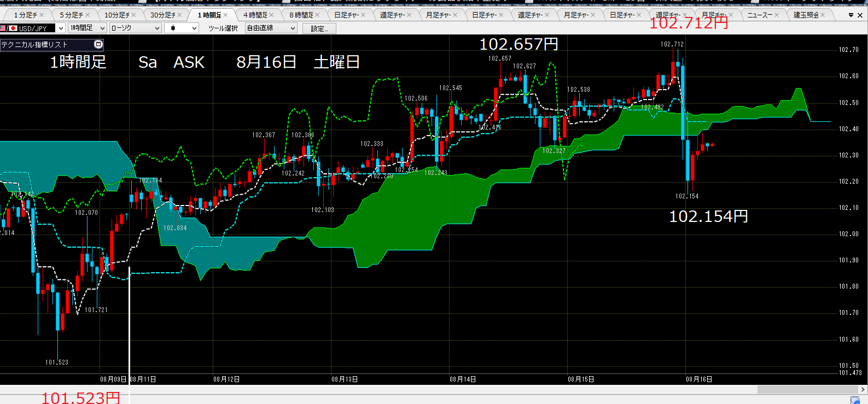This screenshot has width=868, height=404.
Task: Click the 102.545 high price label
Action: click(x=451, y=88)
